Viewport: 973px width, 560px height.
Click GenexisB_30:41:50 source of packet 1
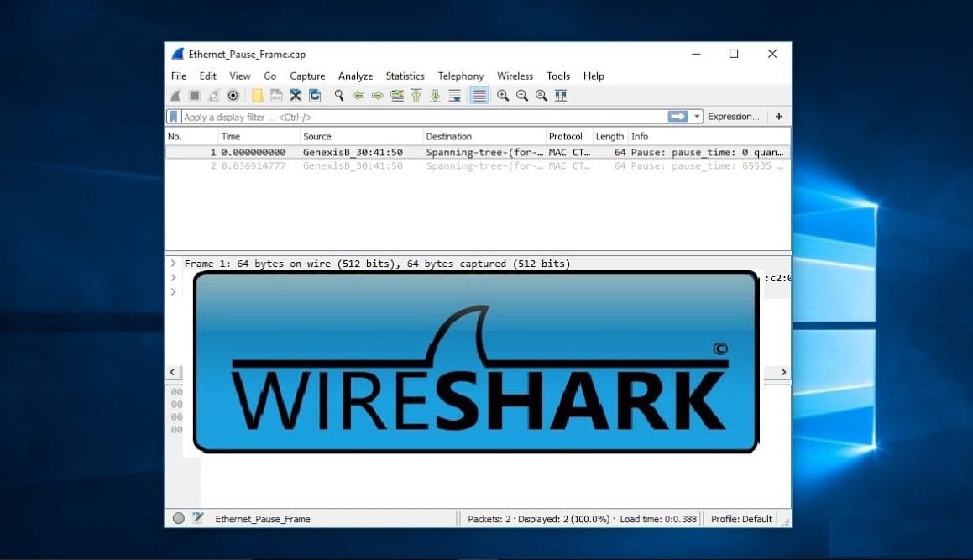coord(353,152)
